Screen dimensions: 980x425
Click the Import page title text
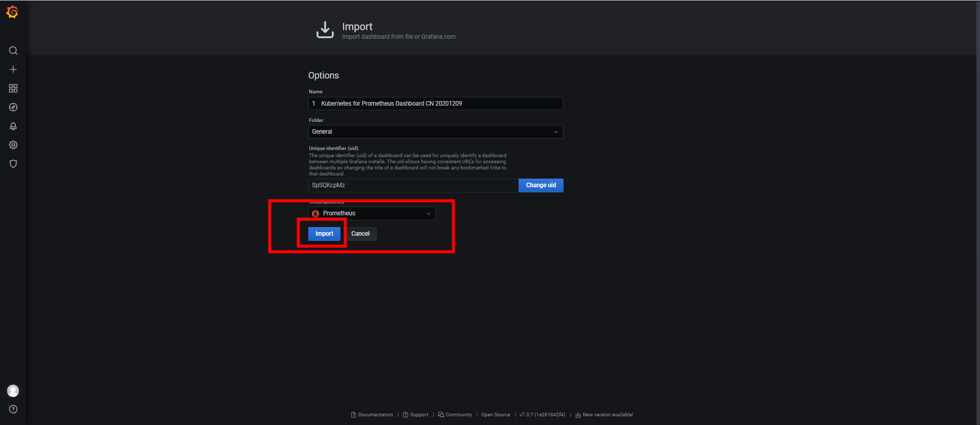point(357,27)
